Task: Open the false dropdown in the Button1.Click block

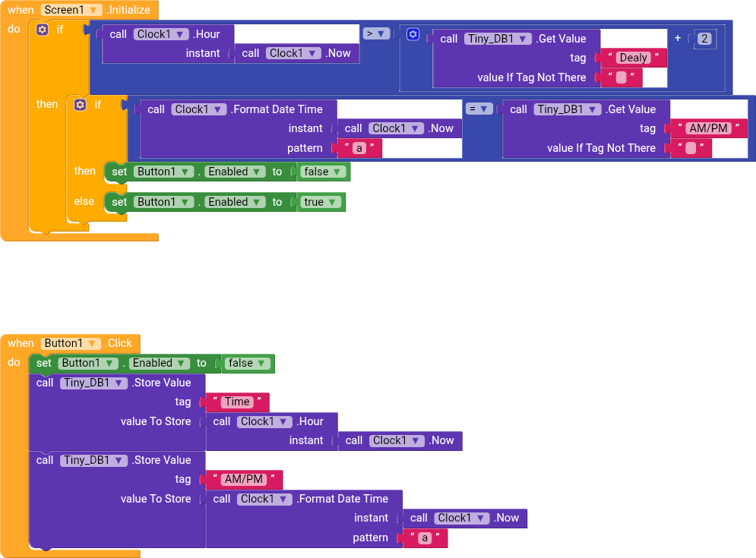Action: pos(248,363)
